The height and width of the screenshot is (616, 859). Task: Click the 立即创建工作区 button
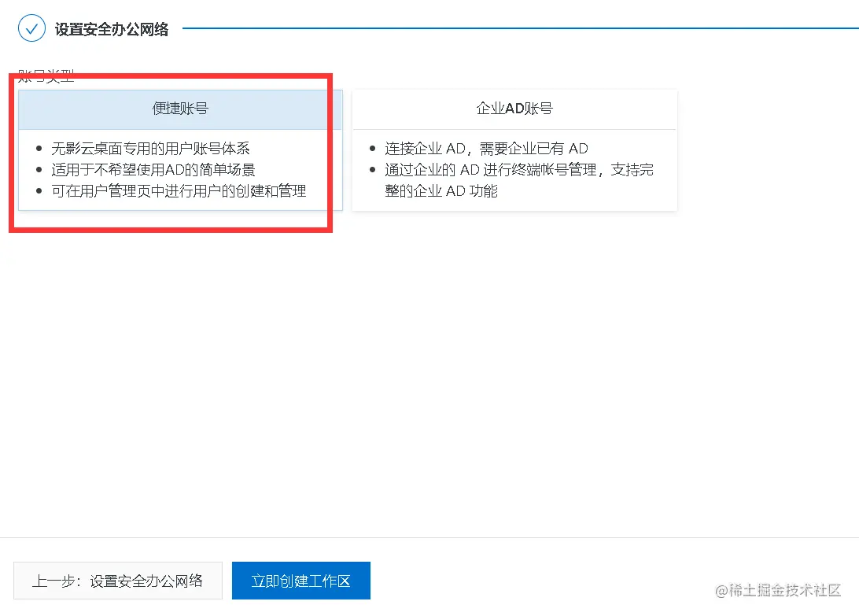click(300, 581)
